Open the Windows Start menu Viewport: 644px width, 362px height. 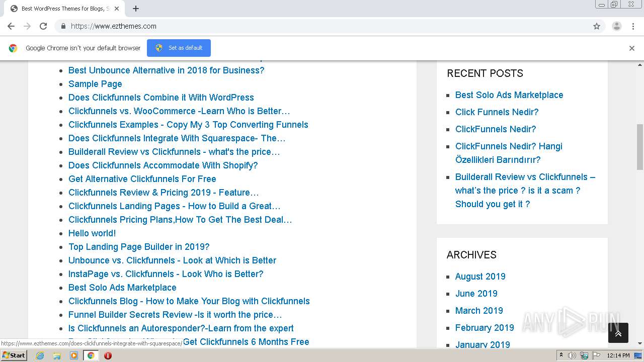coord(14,355)
